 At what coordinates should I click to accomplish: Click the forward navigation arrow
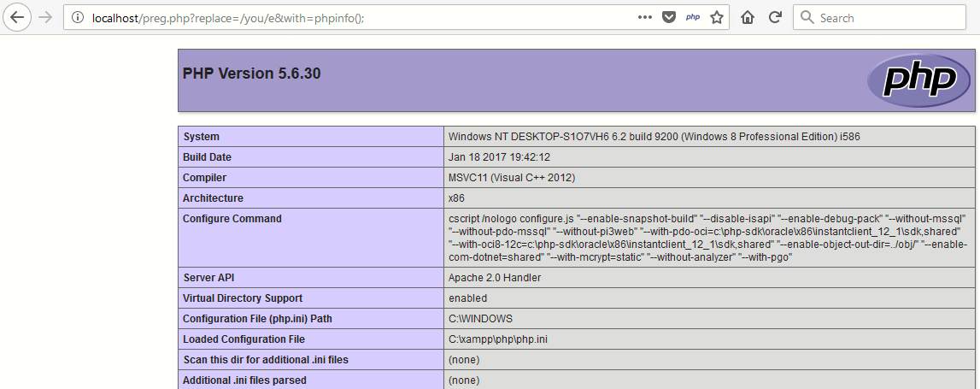pos(45,17)
